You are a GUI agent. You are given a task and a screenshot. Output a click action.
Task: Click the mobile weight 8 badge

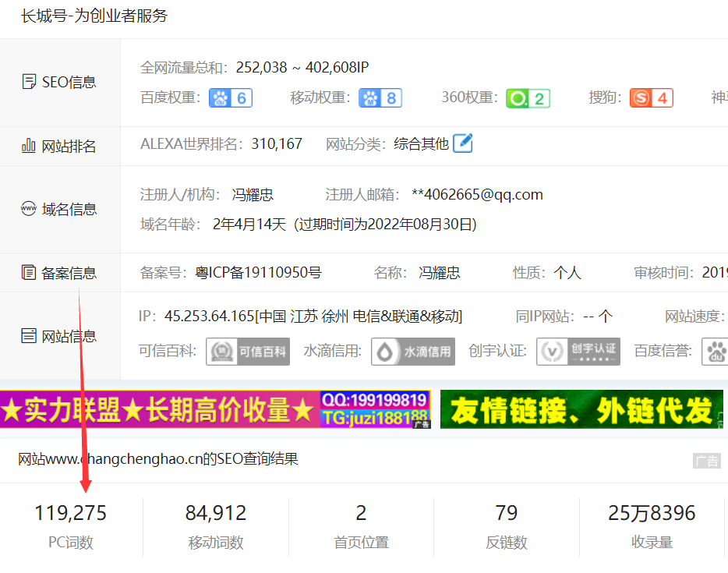[x=380, y=98]
